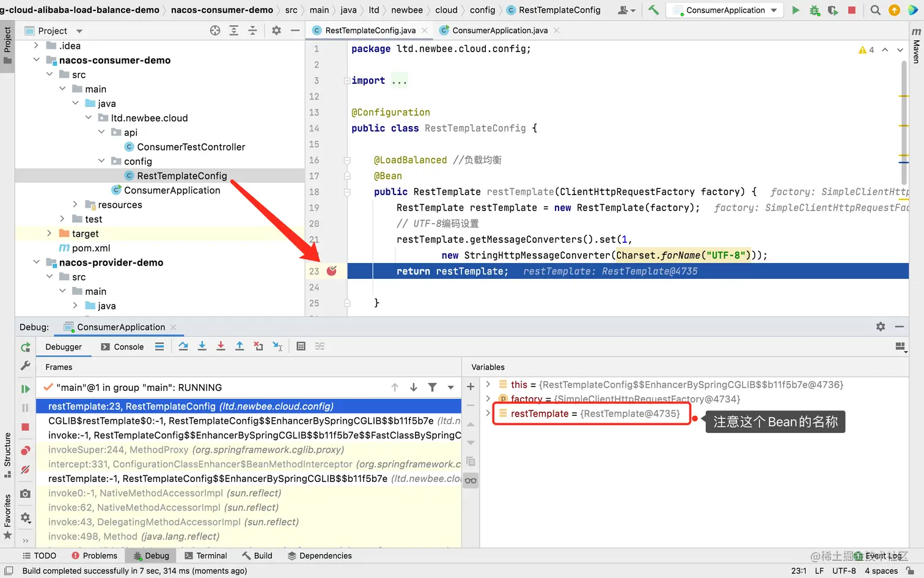Rerun ConsumerApplication in the Debug panel

25,347
